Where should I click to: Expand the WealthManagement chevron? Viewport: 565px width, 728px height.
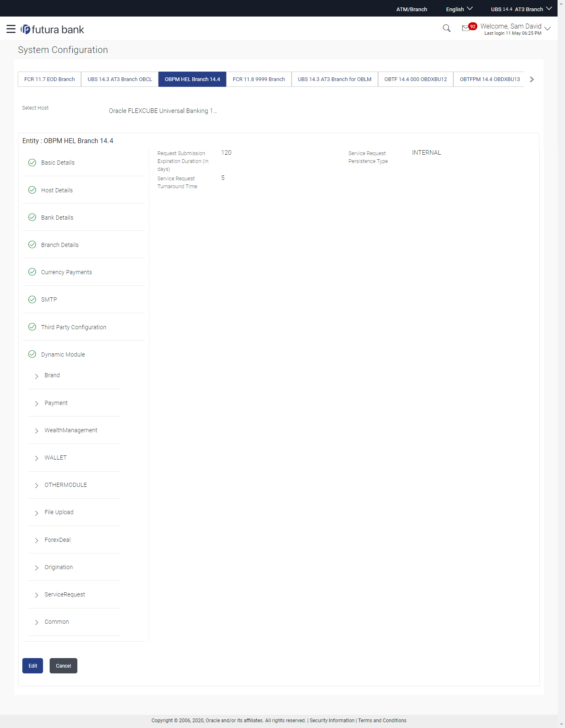coord(36,431)
